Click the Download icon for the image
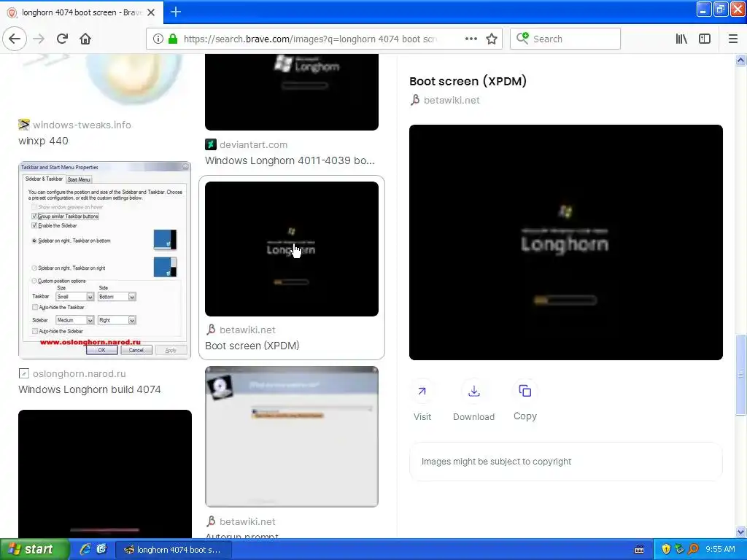Screen dimensions: 747x560 pyautogui.click(x=473, y=391)
